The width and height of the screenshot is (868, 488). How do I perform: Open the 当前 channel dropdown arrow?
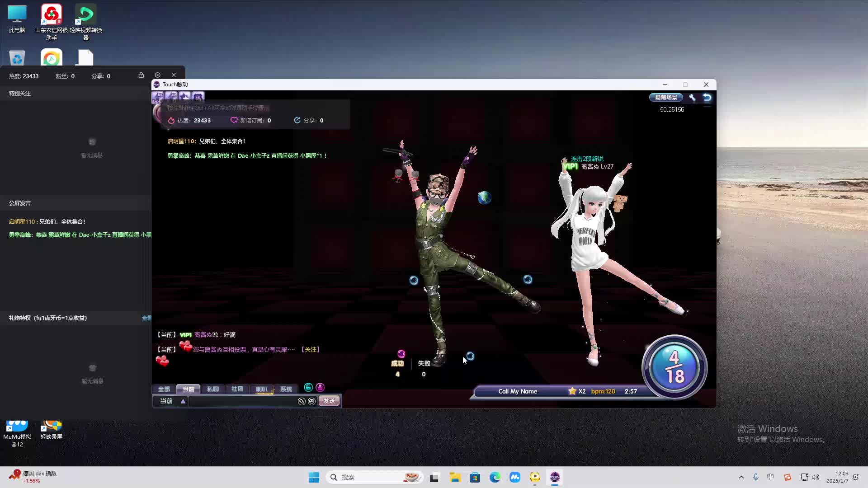click(x=183, y=401)
